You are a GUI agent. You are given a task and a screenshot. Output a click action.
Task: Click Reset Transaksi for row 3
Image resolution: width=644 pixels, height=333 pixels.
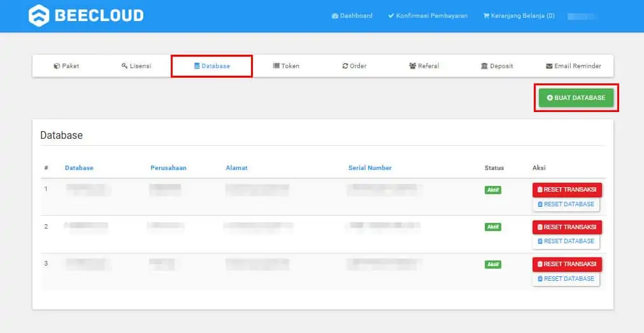tap(567, 264)
